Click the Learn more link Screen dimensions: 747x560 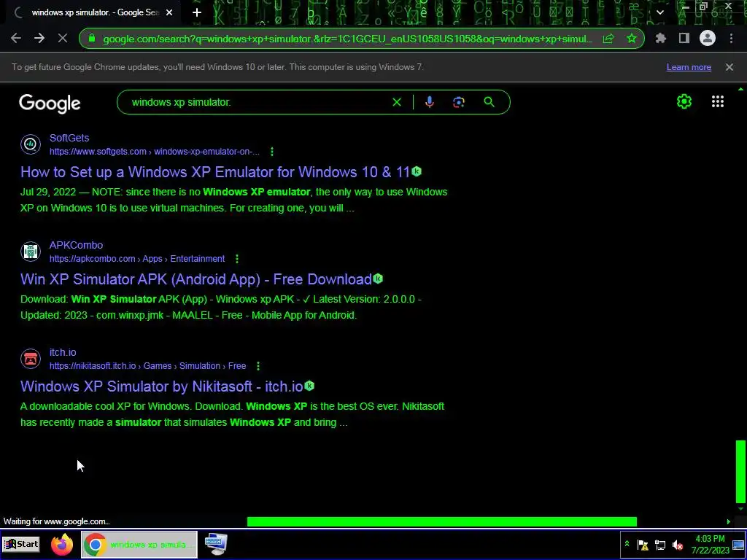coord(689,67)
